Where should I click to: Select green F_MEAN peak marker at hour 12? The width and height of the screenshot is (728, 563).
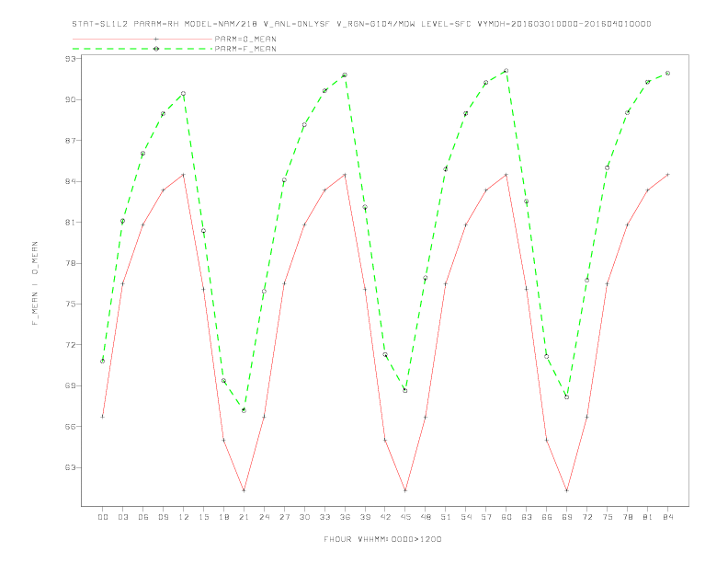point(184,93)
